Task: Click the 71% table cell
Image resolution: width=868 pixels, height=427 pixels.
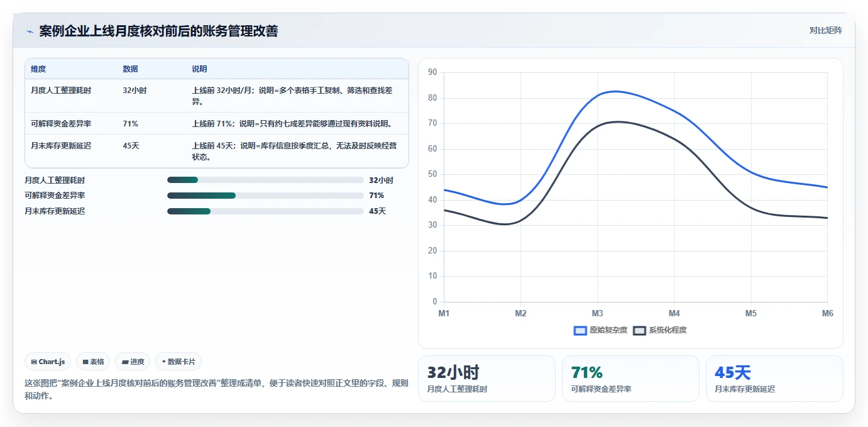Action: coord(130,124)
